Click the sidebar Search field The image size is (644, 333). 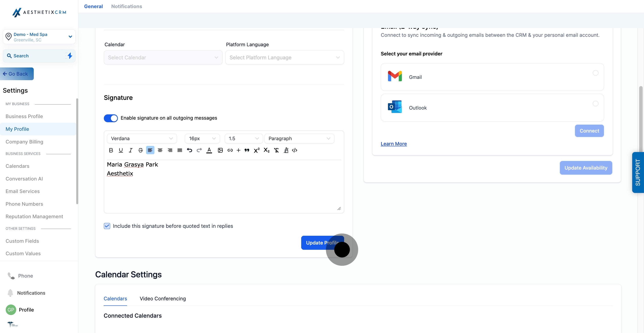coord(35,56)
